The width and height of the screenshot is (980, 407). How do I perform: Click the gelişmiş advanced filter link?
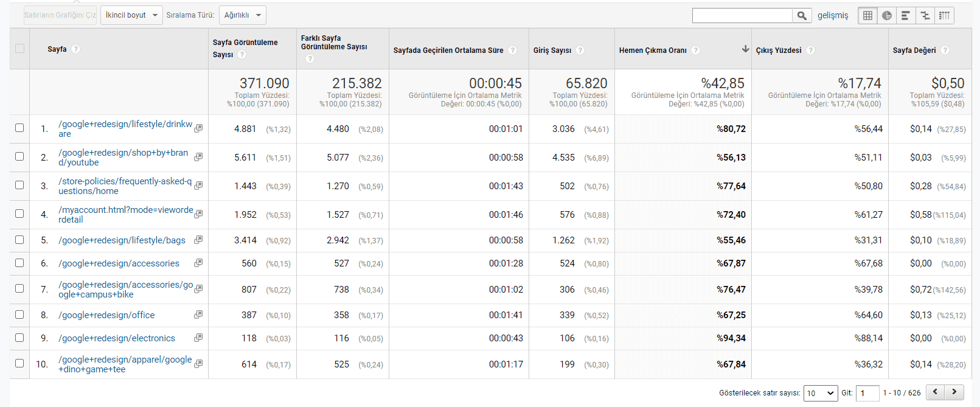click(x=832, y=15)
